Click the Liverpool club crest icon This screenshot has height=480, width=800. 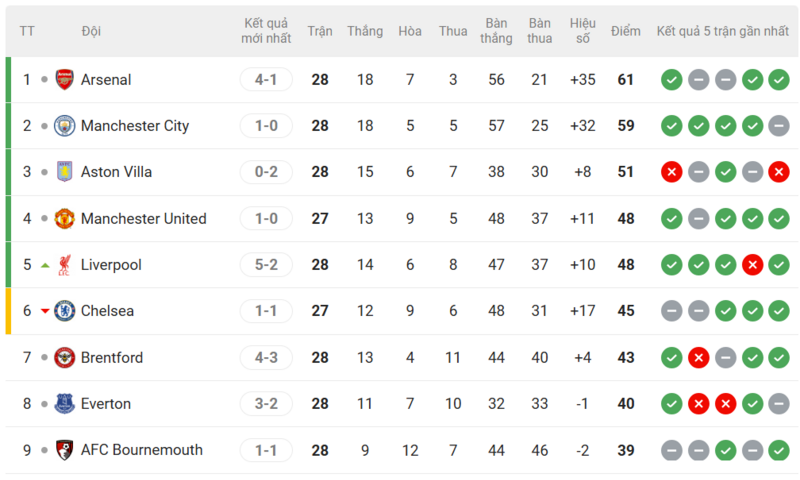65,265
